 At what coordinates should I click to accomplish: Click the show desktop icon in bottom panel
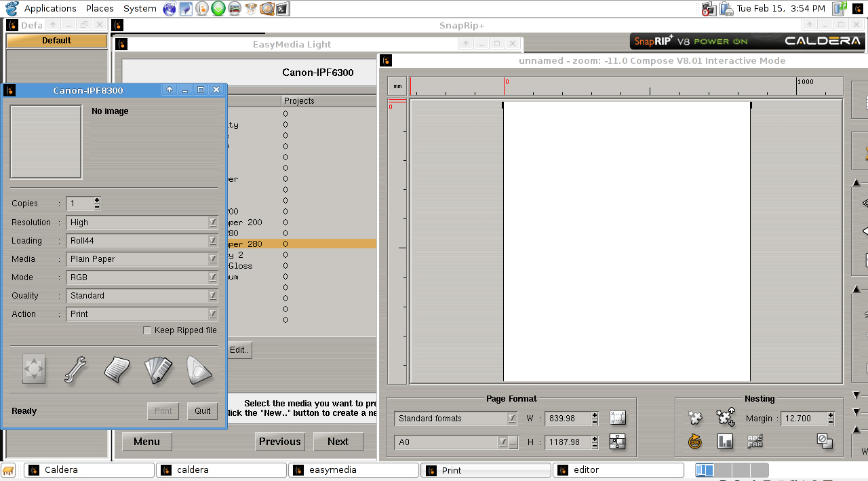pos(9,469)
